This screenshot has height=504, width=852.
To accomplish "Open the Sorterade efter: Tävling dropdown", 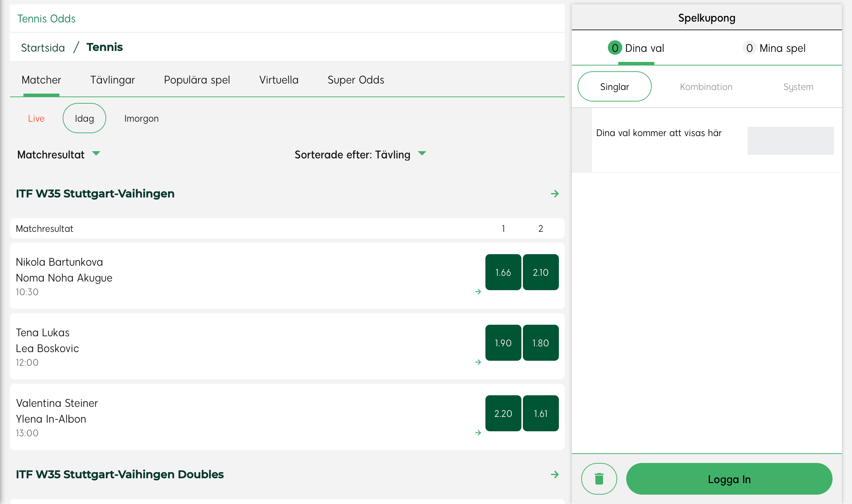I will point(360,154).
